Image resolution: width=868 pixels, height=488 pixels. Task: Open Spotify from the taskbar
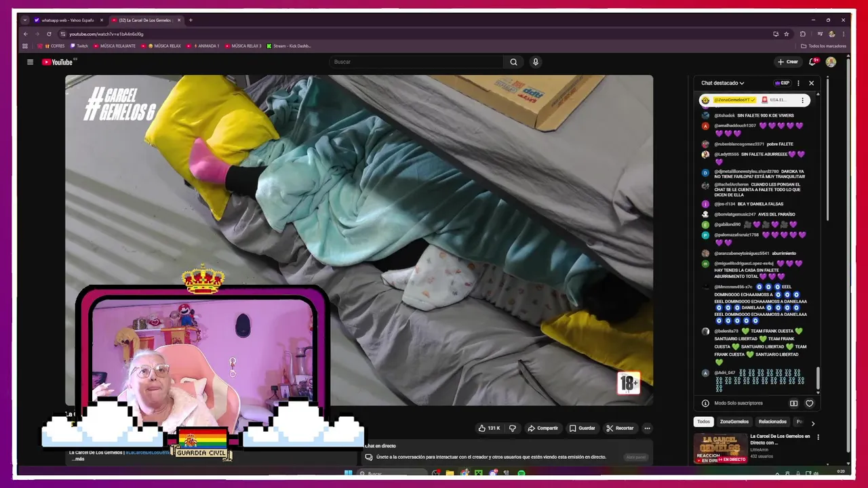[x=521, y=473]
